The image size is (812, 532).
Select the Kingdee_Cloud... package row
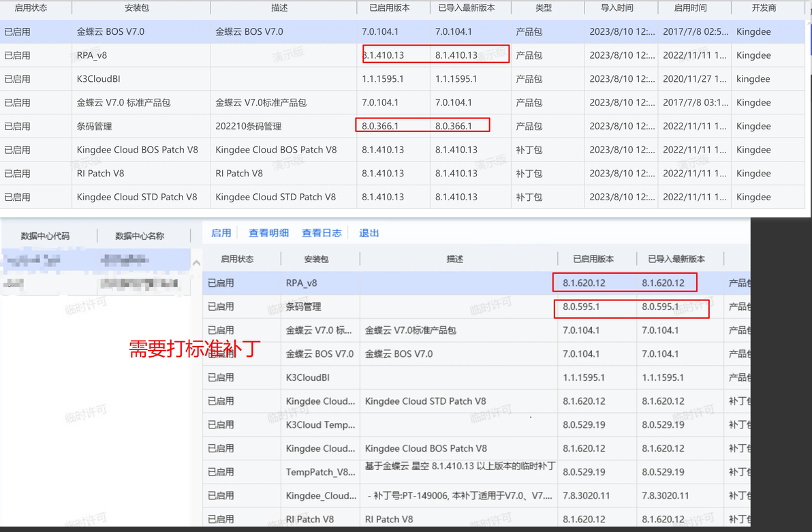point(321,496)
